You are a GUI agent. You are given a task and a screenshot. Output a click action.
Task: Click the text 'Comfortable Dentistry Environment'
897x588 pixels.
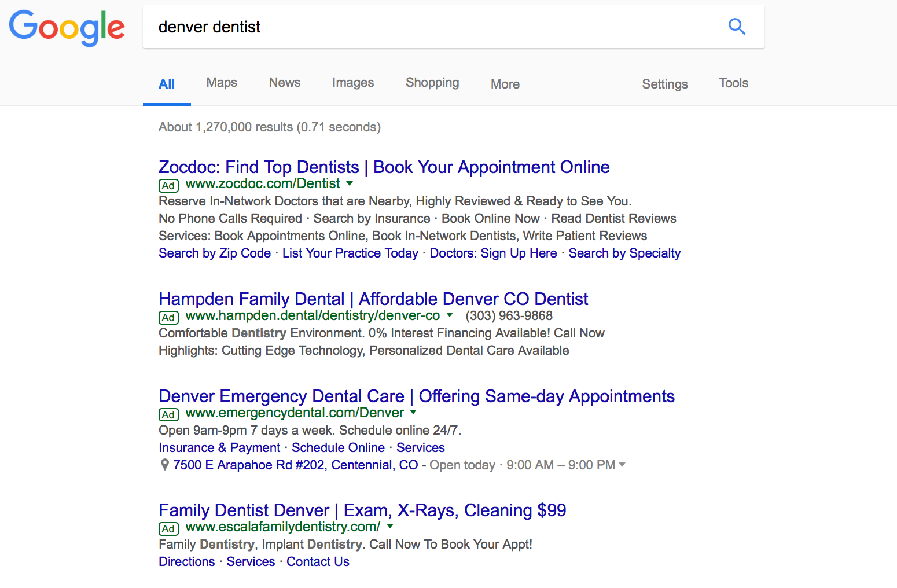click(259, 333)
